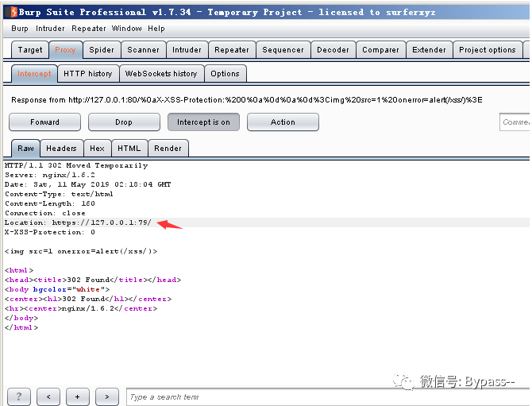Click the Connection: close line

click(x=45, y=213)
